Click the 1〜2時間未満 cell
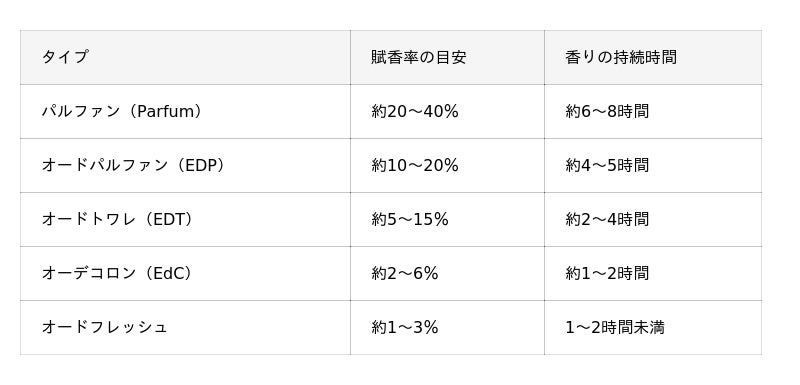800x385 pixels. (653, 328)
